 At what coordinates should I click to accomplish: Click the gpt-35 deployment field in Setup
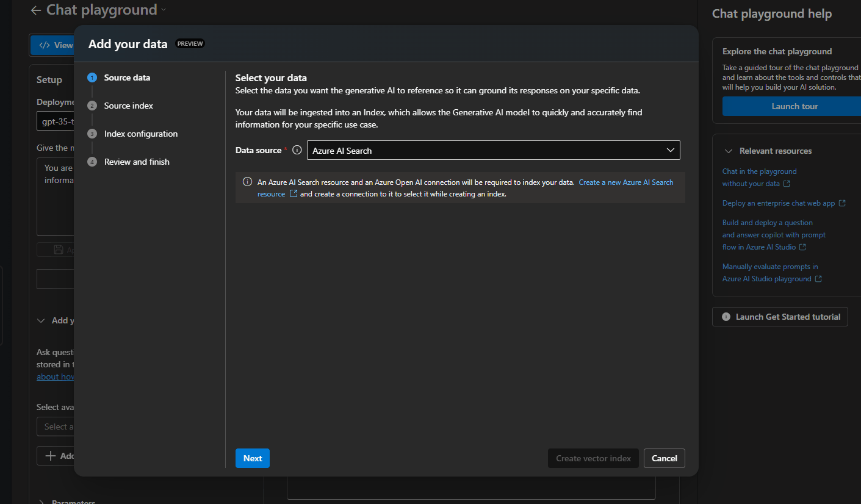click(x=56, y=121)
